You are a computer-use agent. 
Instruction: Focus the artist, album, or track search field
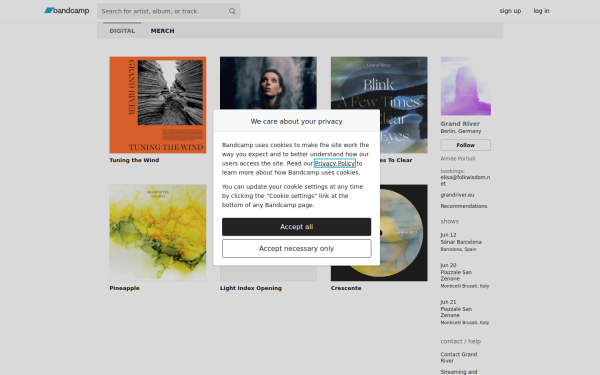coord(168,11)
